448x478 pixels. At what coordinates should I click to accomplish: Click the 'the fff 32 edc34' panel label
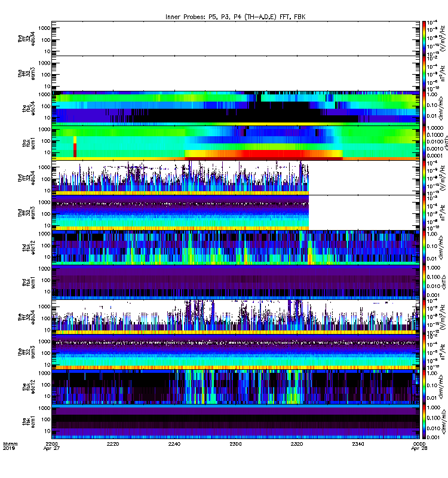coord(26,317)
